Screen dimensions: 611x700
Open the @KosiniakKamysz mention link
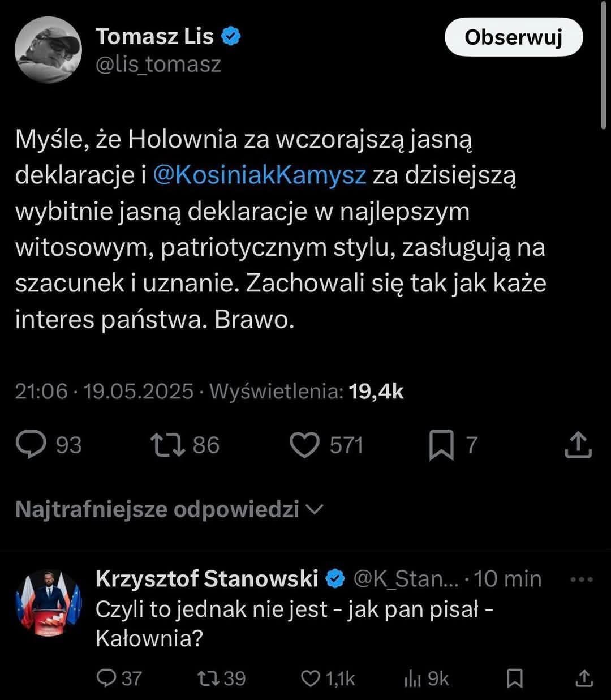[x=260, y=175]
